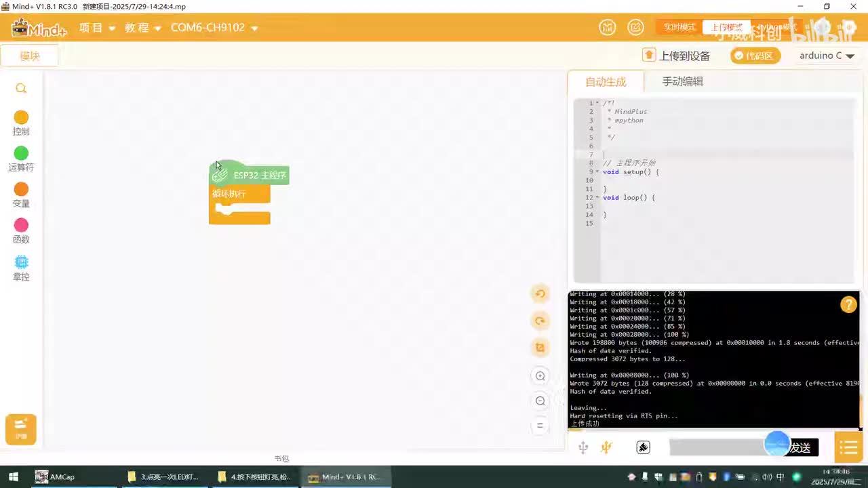Viewport: 868px width, 488px height.
Task: Click the 中 input method indicator
Action: point(781,476)
